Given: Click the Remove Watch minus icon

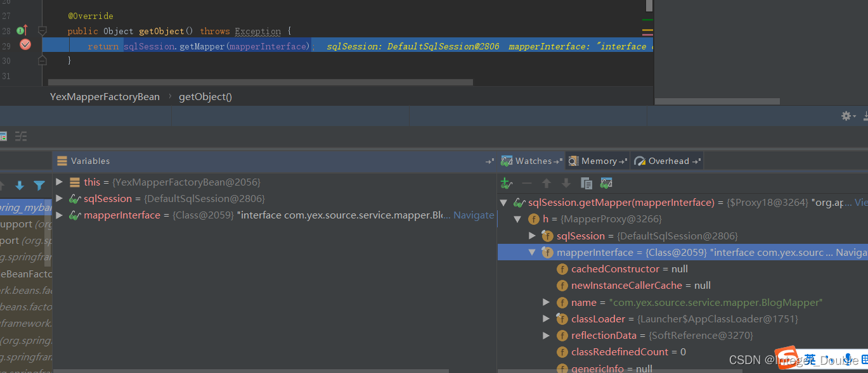Looking at the screenshot, I should (527, 183).
